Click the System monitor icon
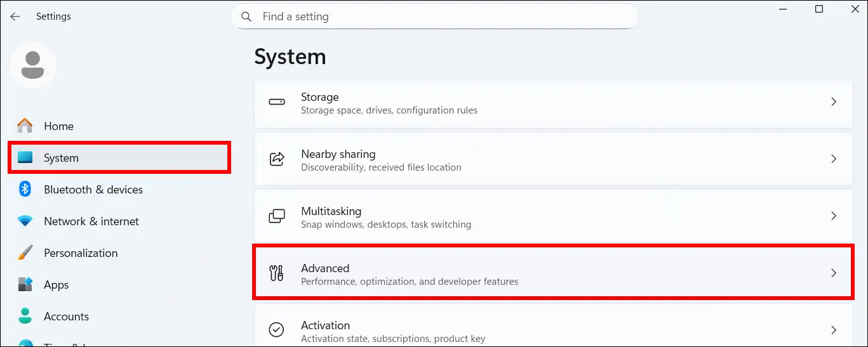The height and width of the screenshot is (347, 868). tap(25, 157)
